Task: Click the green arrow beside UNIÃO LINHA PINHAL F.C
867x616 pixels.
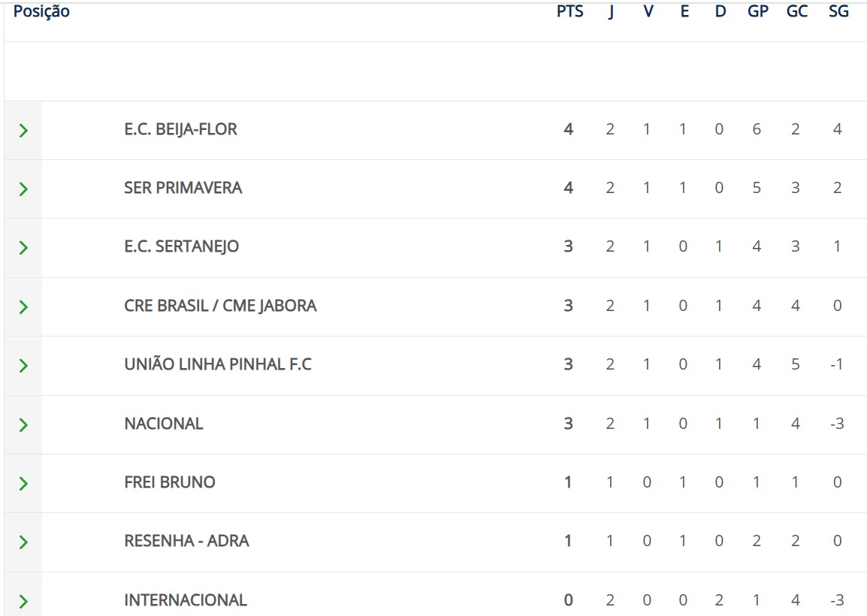Action: [23, 366]
